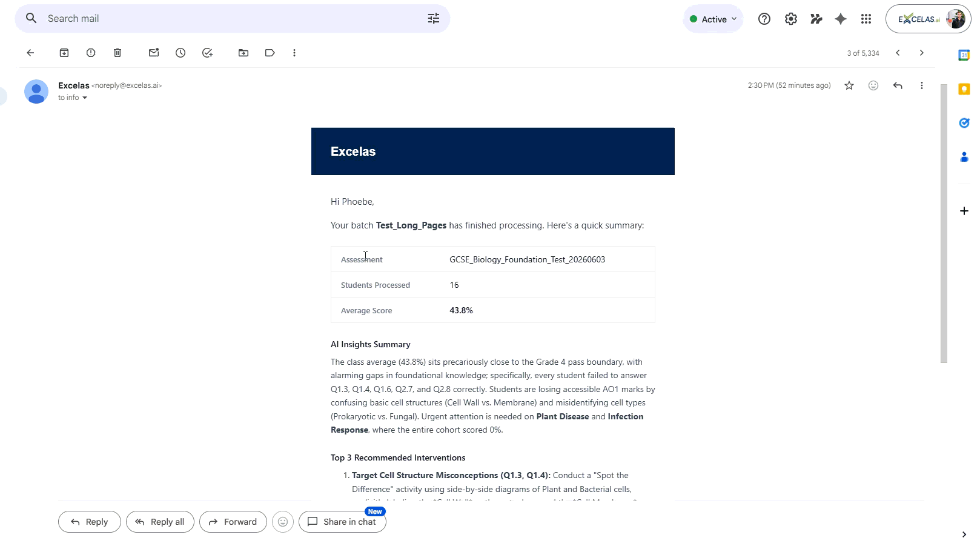Expand the Active chat status dropdown
The image size is (980, 549).
point(713,19)
